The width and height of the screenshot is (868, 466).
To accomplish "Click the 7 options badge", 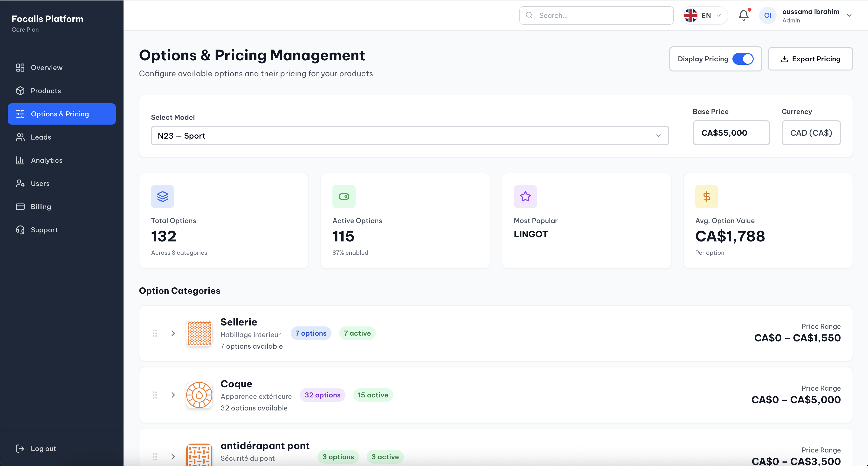I will point(311,333).
